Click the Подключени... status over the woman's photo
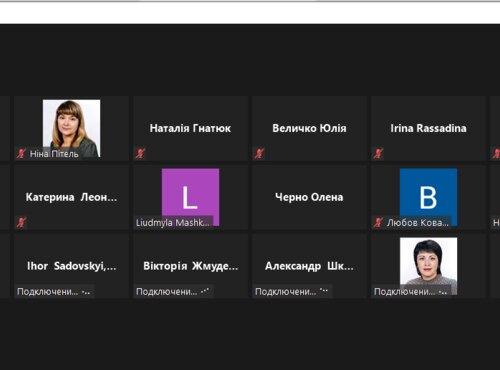This screenshot has height=370, width=500. click(410, 292)
